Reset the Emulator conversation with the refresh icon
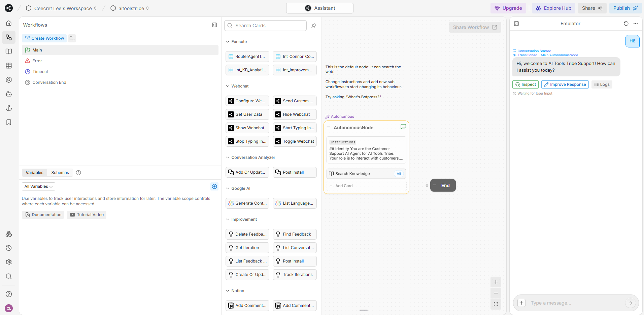The image size is (644, 315). pos(625,24)
